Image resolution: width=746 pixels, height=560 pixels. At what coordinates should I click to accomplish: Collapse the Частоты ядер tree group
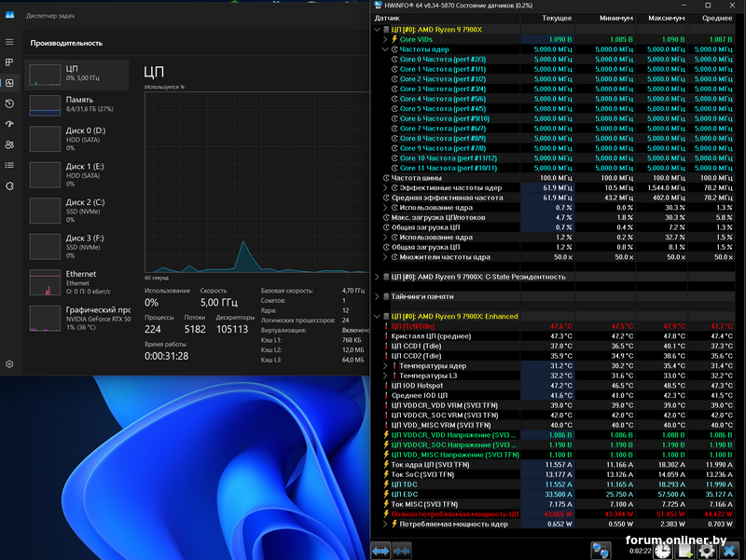(386, 49)
